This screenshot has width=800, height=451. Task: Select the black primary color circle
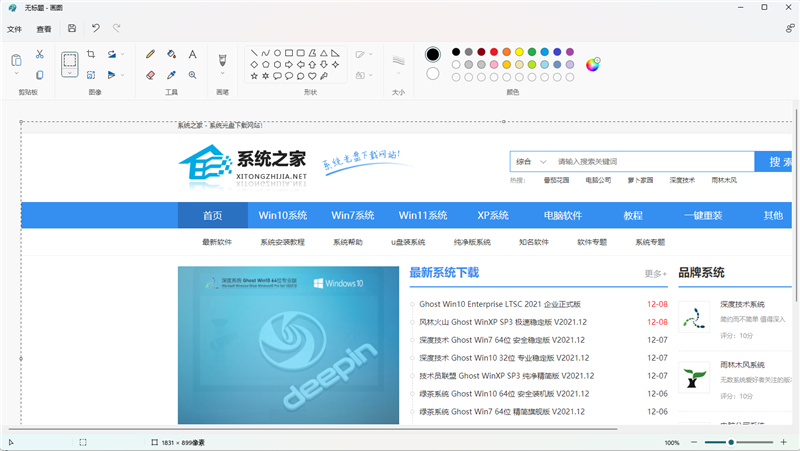tap(433, 54)
